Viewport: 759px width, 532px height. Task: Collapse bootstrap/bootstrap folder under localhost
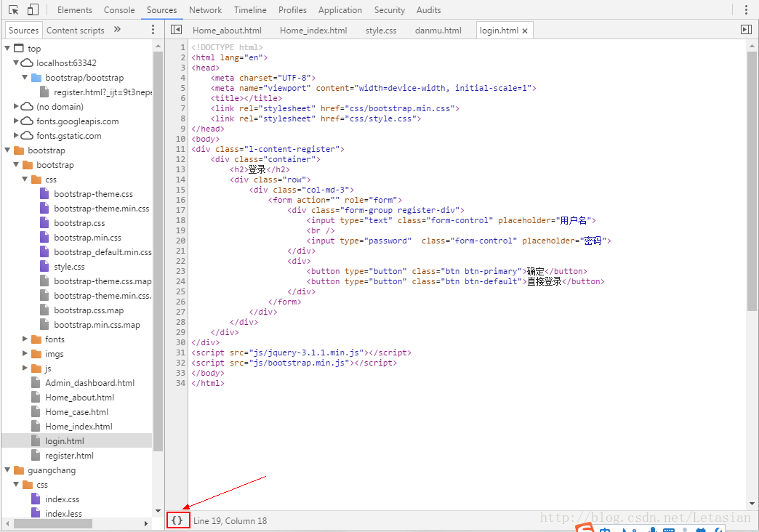tap(25, 77)
